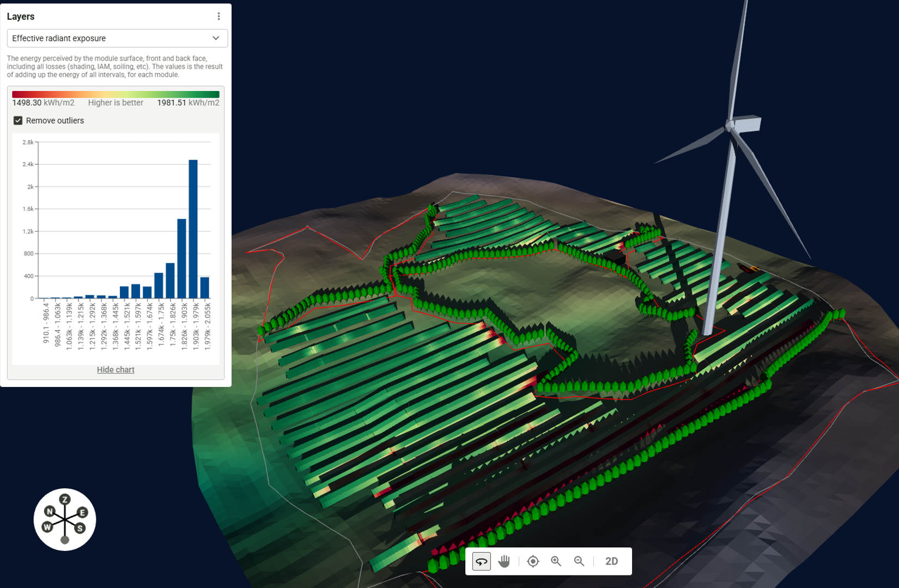This screenshot has height=588, width=899.
Task: Click the Layers panel title
Action: tap(21, 16)
